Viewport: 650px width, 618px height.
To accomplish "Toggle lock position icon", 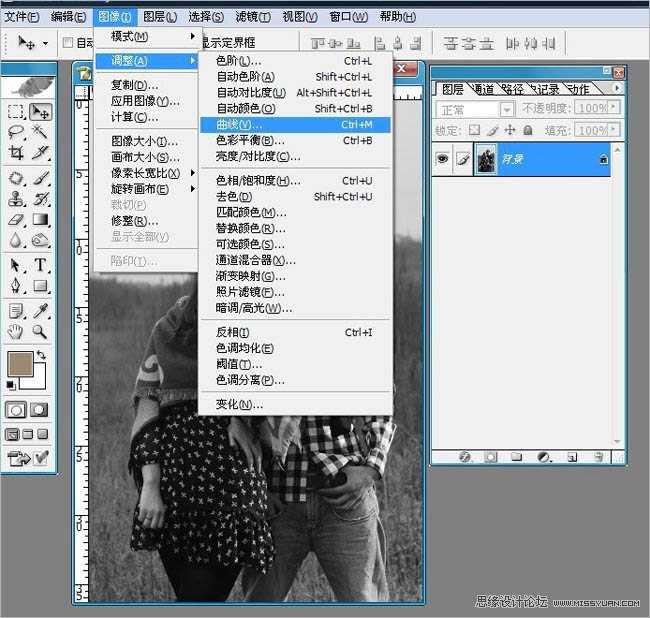I will pos(510,131).
